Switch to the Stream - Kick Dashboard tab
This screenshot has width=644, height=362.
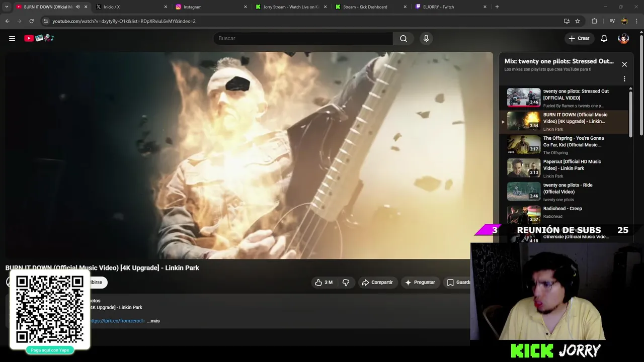click(x=370, y=7)
